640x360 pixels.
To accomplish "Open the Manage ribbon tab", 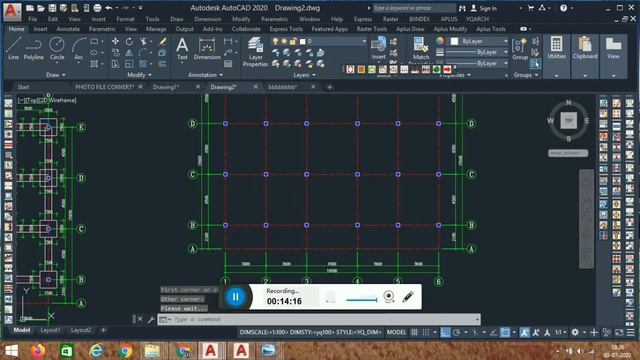I will tap(156, 29).
